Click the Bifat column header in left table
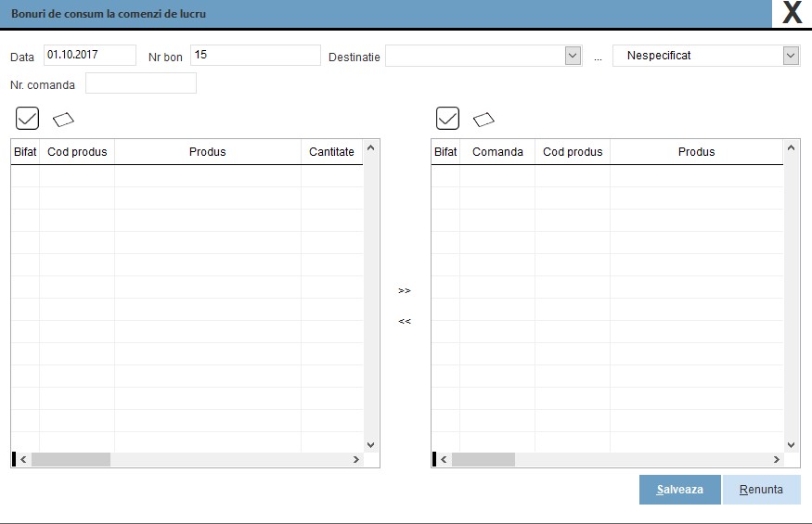Viewport: 812px width, 524px height. [25, 152]
